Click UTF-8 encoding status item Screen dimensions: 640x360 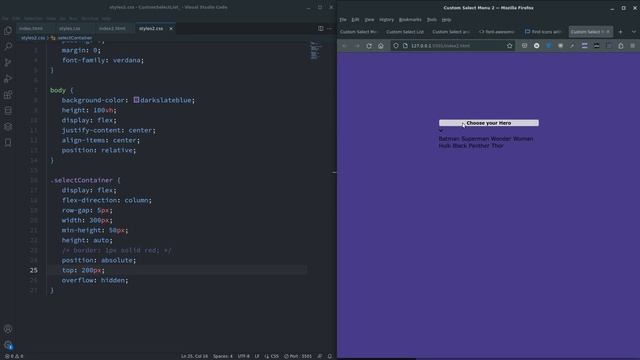[244, 356]
